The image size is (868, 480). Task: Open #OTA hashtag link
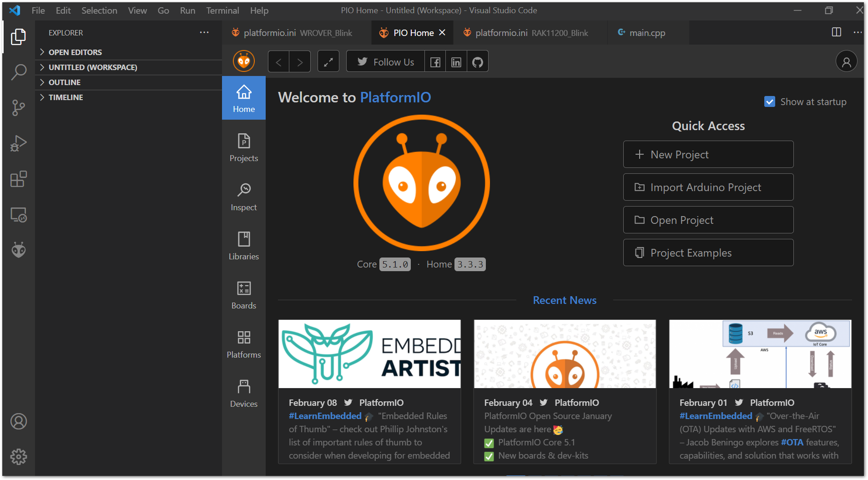click(x=792, y=442)
